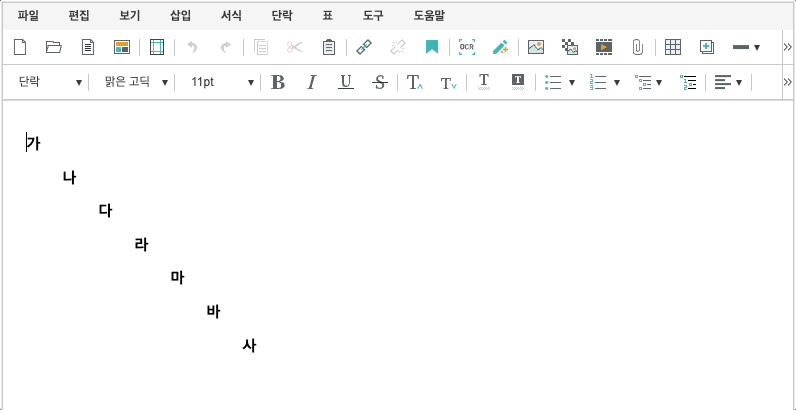Click the OCR tool icon
The height and width of the screenshot is (410, 796).
click(x=466, y=47)
